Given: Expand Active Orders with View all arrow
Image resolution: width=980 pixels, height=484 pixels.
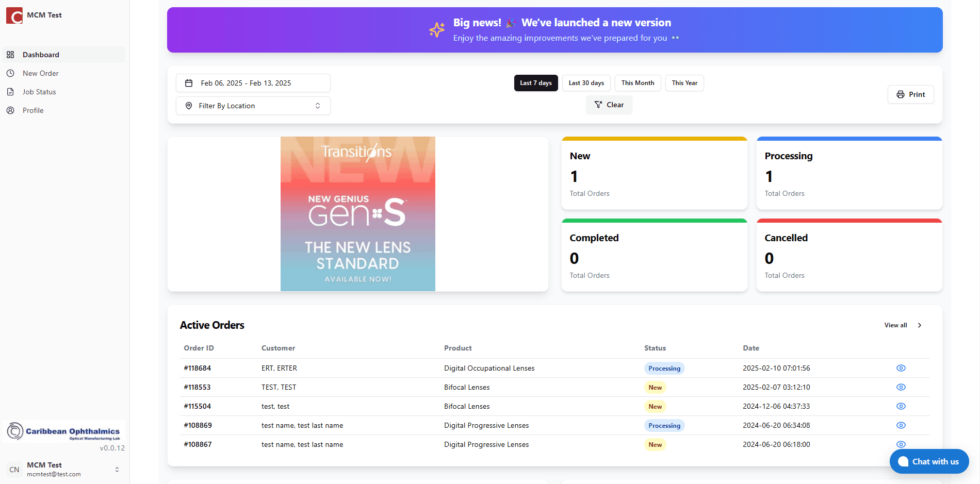Looking at the screenshot, I should tap(919, 325).
